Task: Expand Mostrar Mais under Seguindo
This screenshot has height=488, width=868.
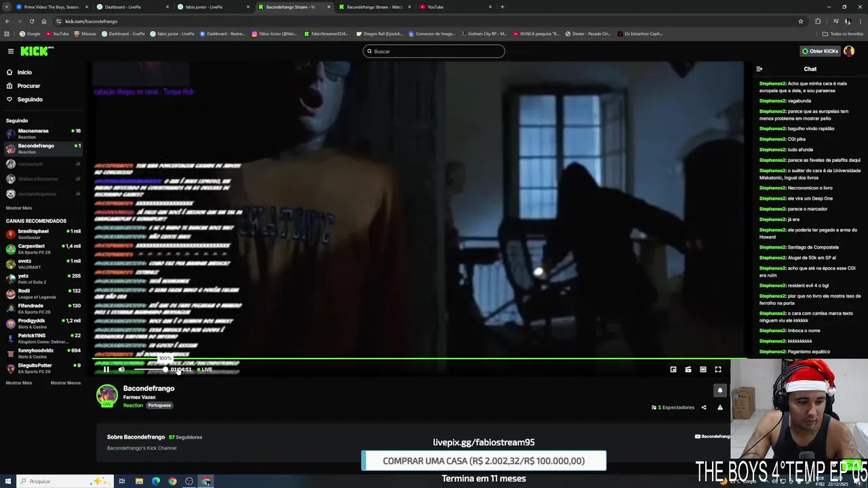Action: (x=19, y=208)
